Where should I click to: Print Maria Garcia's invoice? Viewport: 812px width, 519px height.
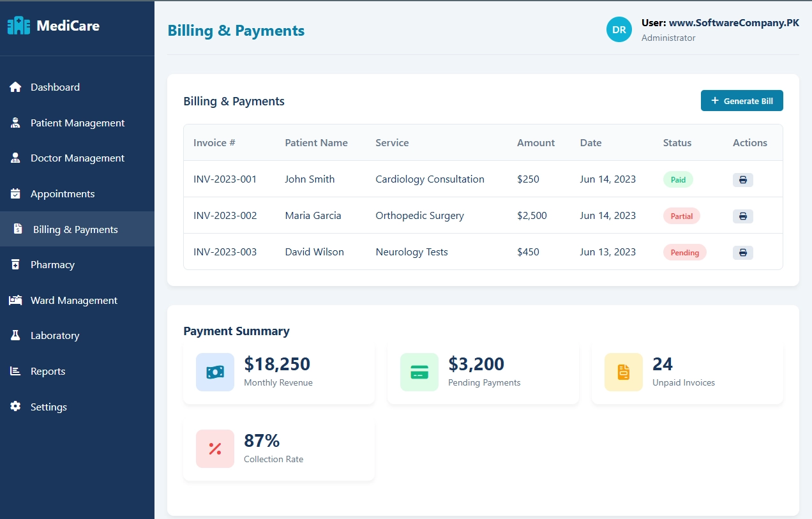point(742,216)
